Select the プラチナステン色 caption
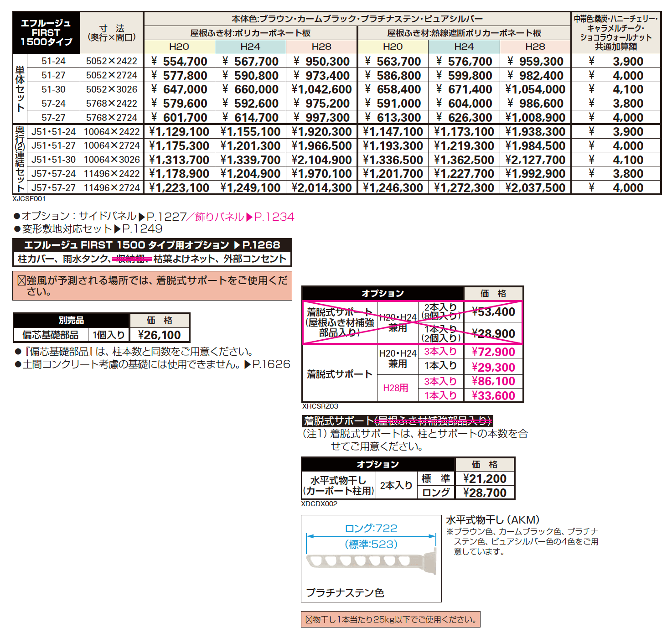The height and width of the screenshot is (638, 672). coord(345,593)
